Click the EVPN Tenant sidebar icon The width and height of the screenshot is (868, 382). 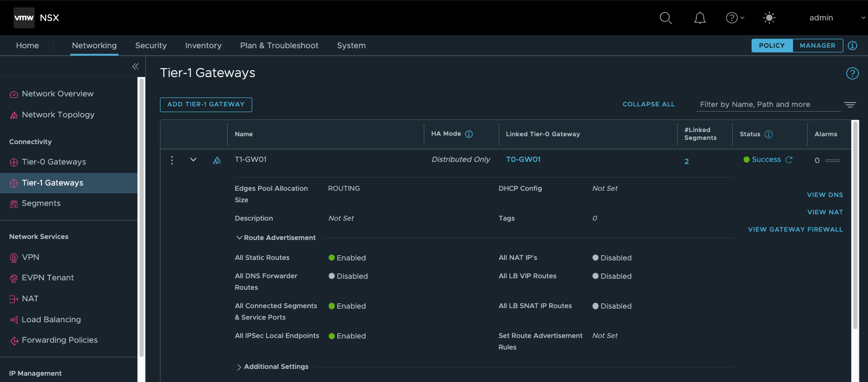click(14, 278)
